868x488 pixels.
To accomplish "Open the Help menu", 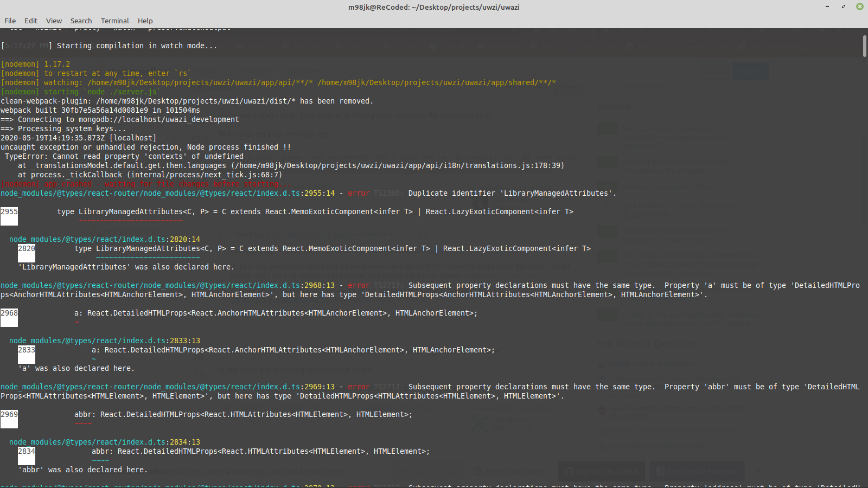I will [145, 21].
